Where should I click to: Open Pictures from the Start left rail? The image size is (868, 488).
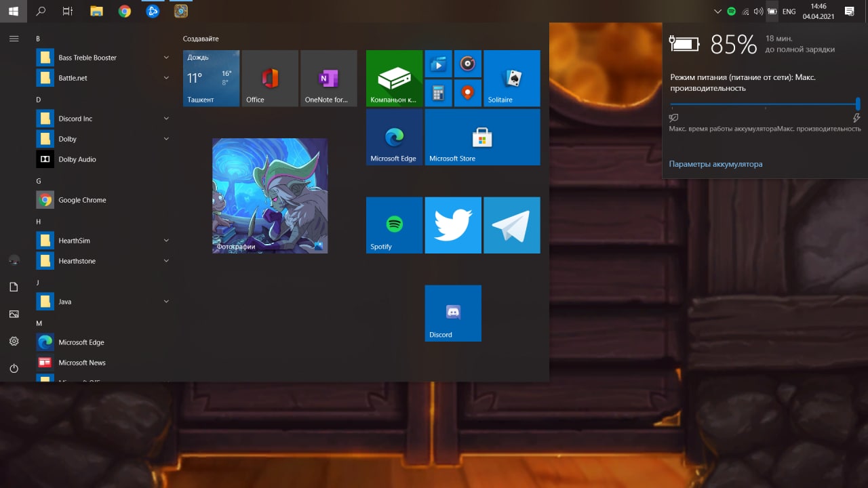pyautogui.click(x=14, y=314)
